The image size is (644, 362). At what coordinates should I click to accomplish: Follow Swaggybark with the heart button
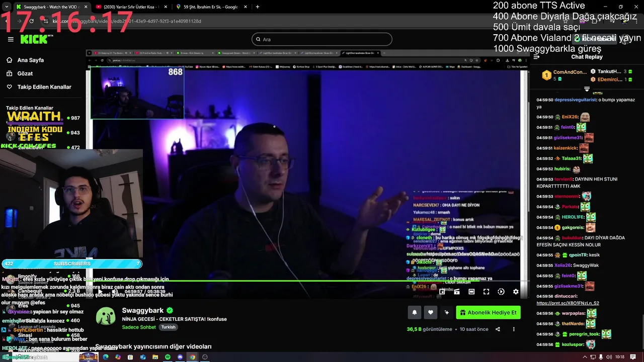(x=431, y=312)
